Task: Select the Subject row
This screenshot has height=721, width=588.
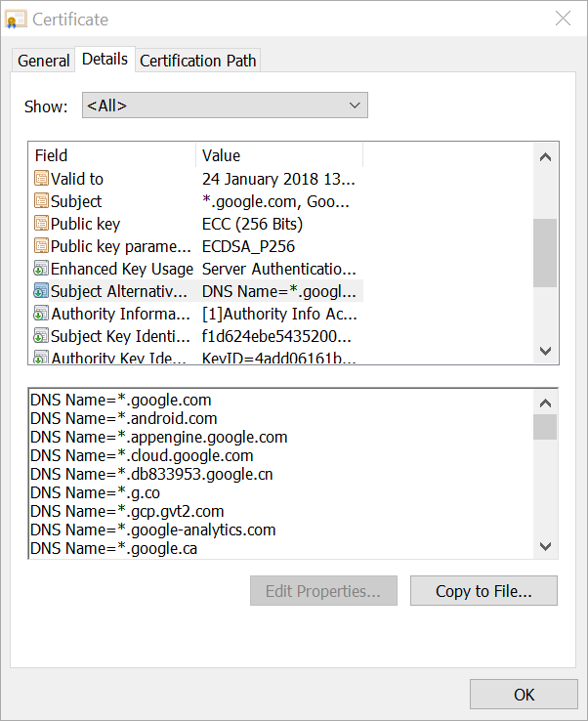Action: click(x=196, y=201)
